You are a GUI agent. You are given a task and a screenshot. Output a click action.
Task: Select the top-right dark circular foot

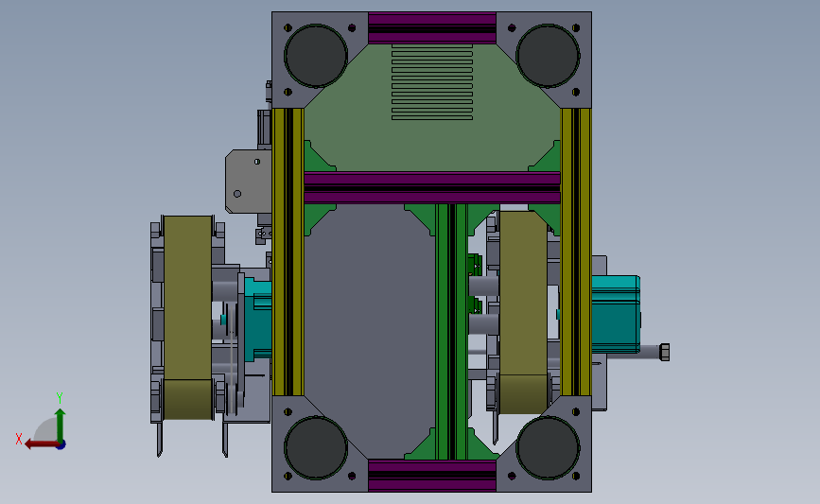(548, 56)
